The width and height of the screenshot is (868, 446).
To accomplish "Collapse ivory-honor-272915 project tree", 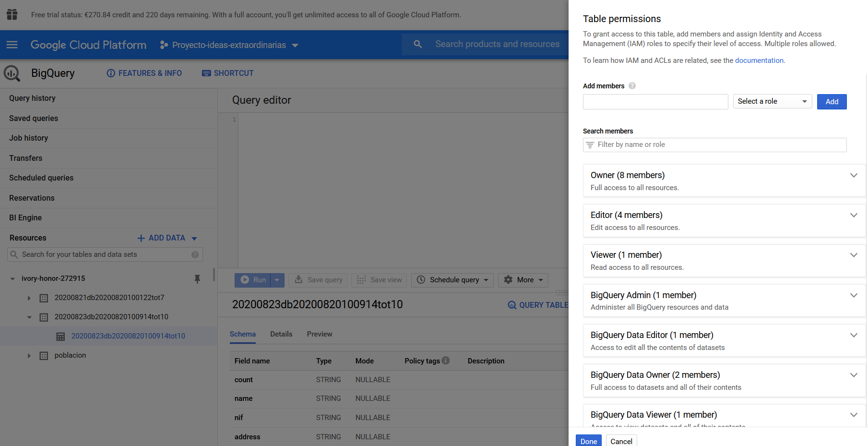I will pos(13,279).
